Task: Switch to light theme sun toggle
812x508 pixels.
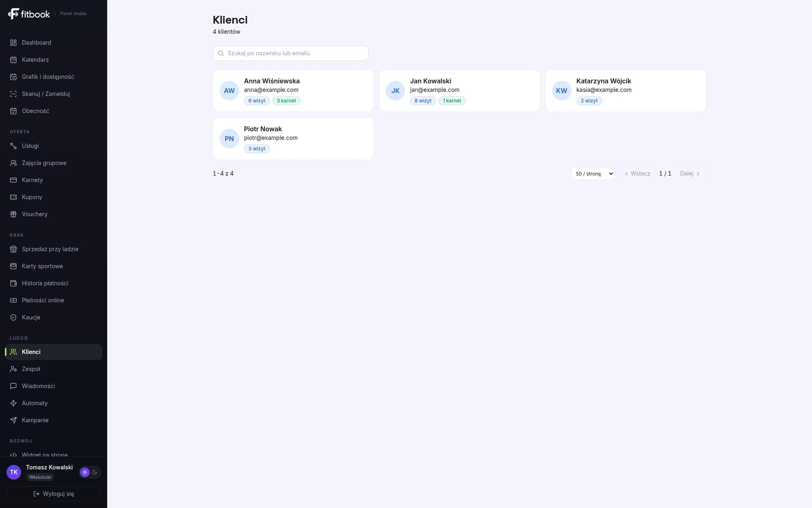Action: (85, 472)
